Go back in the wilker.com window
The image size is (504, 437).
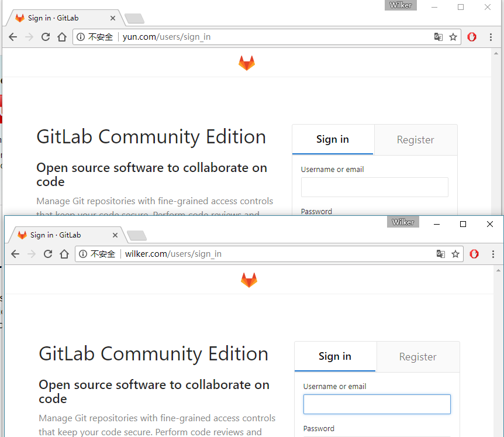(x=15, y=254)
